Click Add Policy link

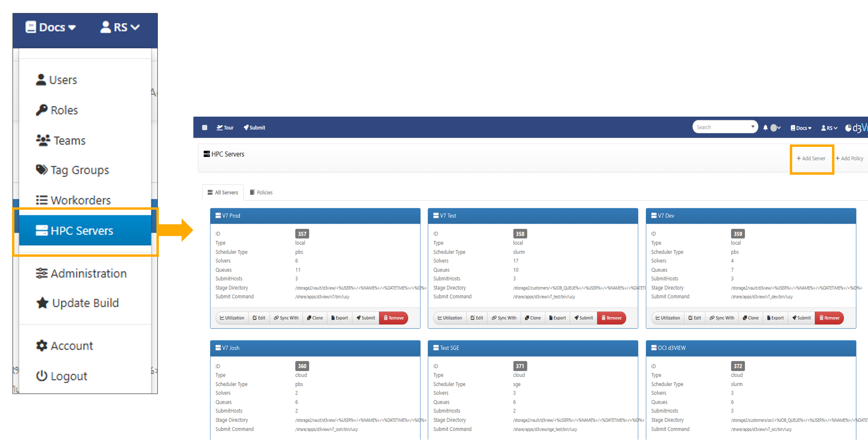(x=849, y=158)
